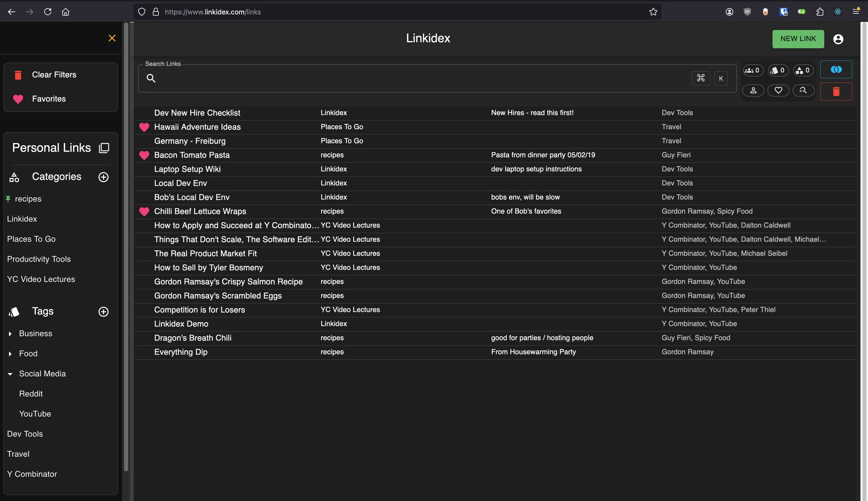Click the tags count chip filter
868x501 pixels.
(778, 70)
